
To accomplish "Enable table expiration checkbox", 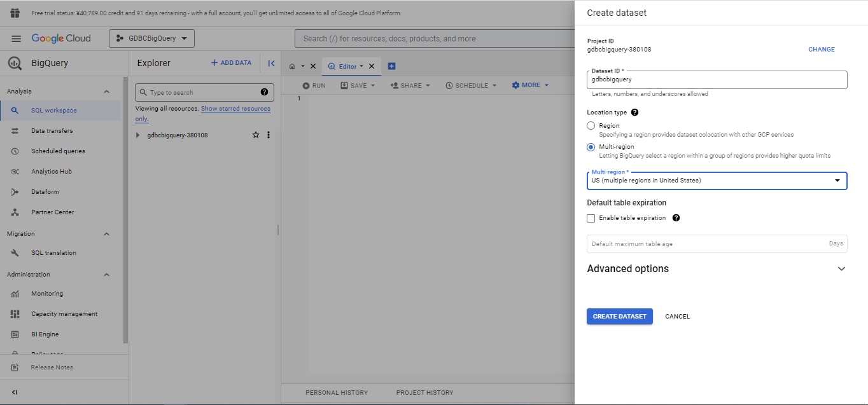I will [x=591, y=218].
